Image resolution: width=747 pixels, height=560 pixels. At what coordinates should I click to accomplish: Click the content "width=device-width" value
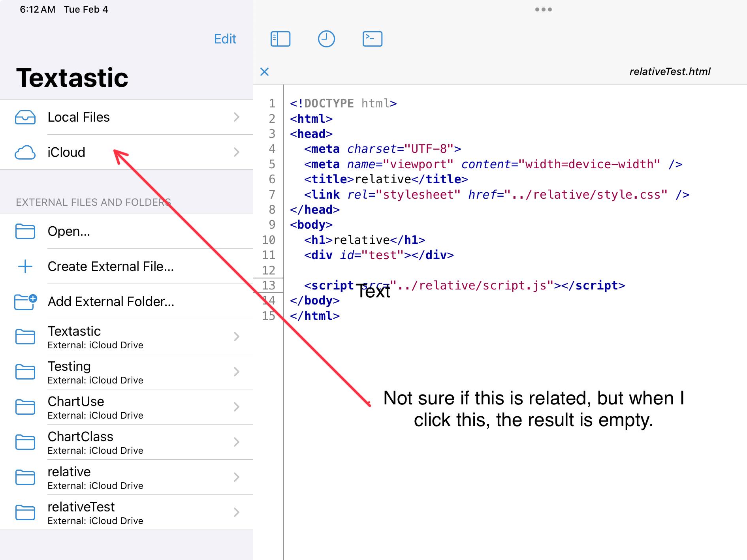tap(589, 164)
